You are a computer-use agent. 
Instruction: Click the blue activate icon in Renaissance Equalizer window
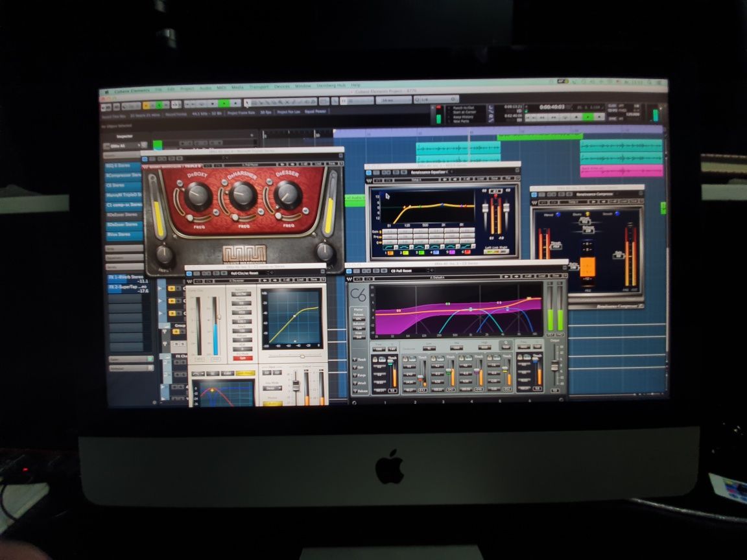coord(369,172)
